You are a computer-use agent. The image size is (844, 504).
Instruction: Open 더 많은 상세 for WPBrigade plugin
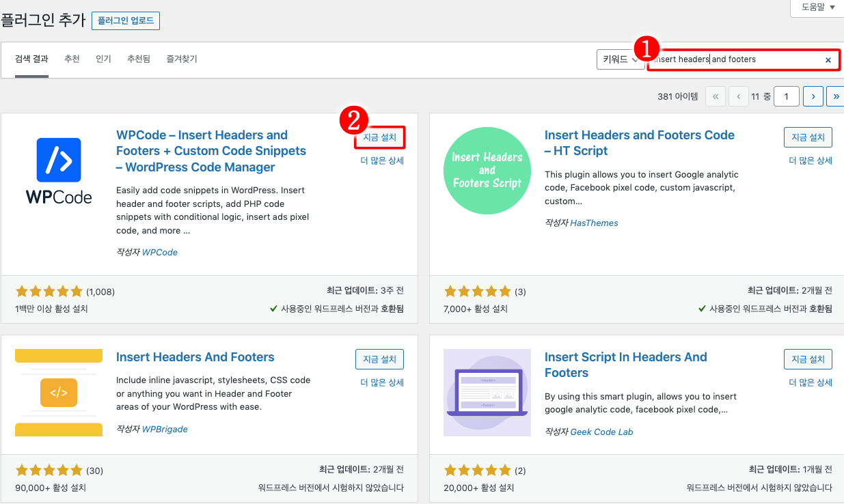[382, 382]
